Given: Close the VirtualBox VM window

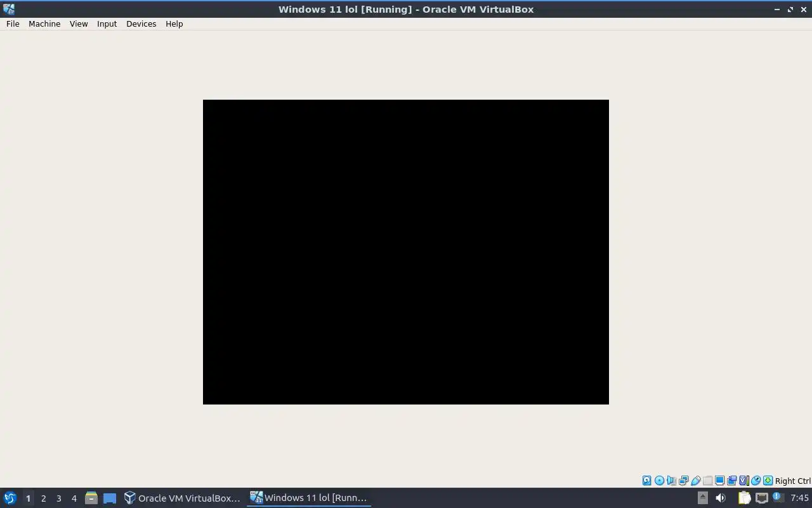Looking at the screenshot, I should (x=804, y=10).
